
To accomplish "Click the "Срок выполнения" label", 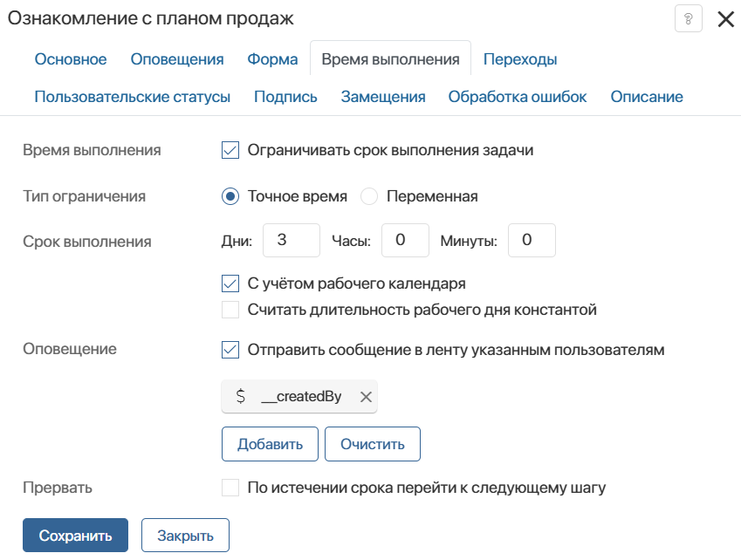I will 87,242.
